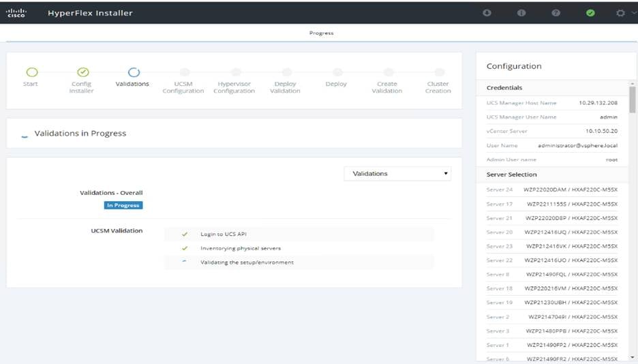Select the Server Selection section header
638x364 pixels.
[x=552, y=175]
